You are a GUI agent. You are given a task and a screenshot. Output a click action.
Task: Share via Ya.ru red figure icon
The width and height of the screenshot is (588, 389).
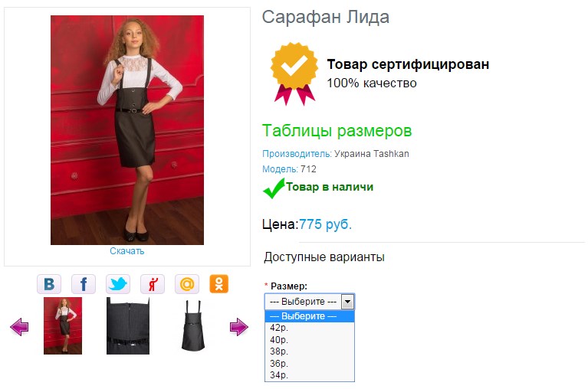153,284
